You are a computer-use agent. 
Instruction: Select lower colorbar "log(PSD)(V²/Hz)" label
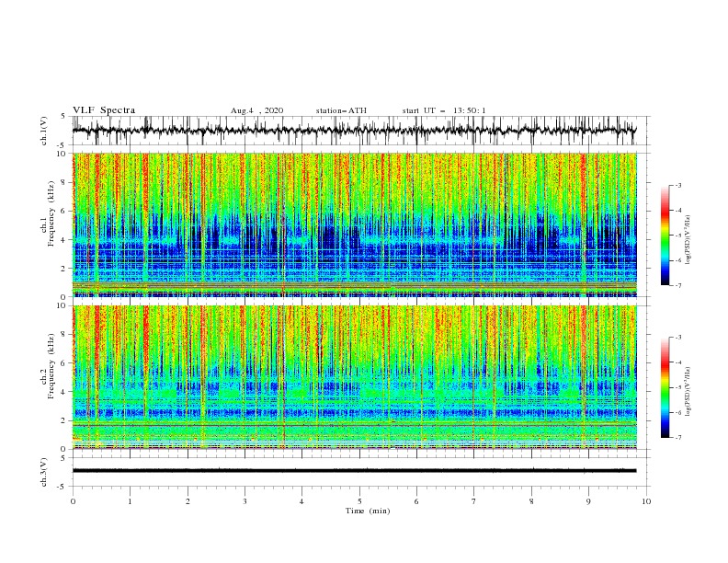688,391
